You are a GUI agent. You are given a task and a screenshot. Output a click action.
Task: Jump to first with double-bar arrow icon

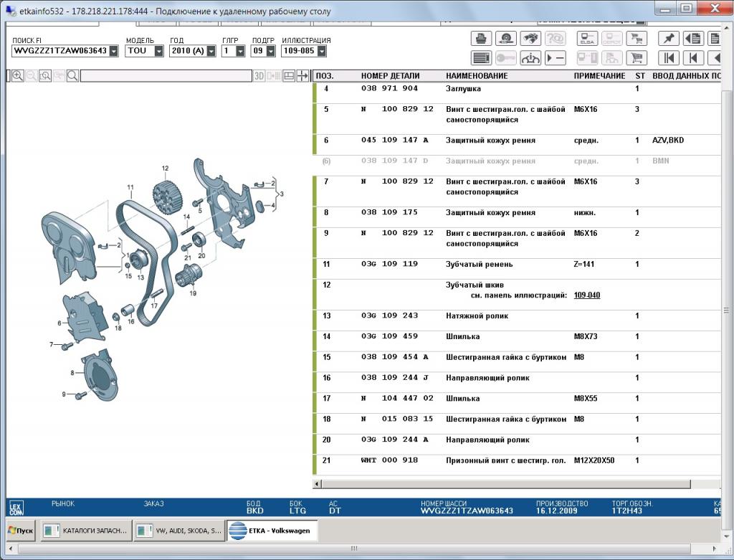click(669, 58)
